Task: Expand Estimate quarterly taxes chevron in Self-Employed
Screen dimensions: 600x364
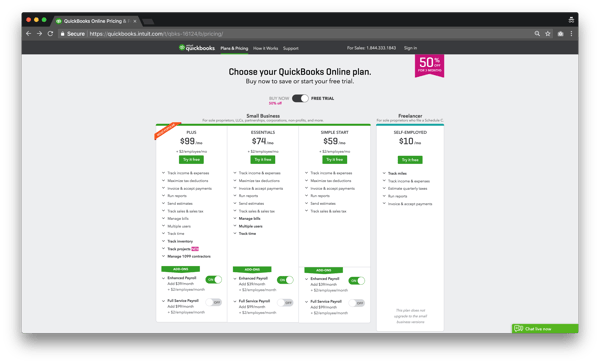Action: (384, 188)
